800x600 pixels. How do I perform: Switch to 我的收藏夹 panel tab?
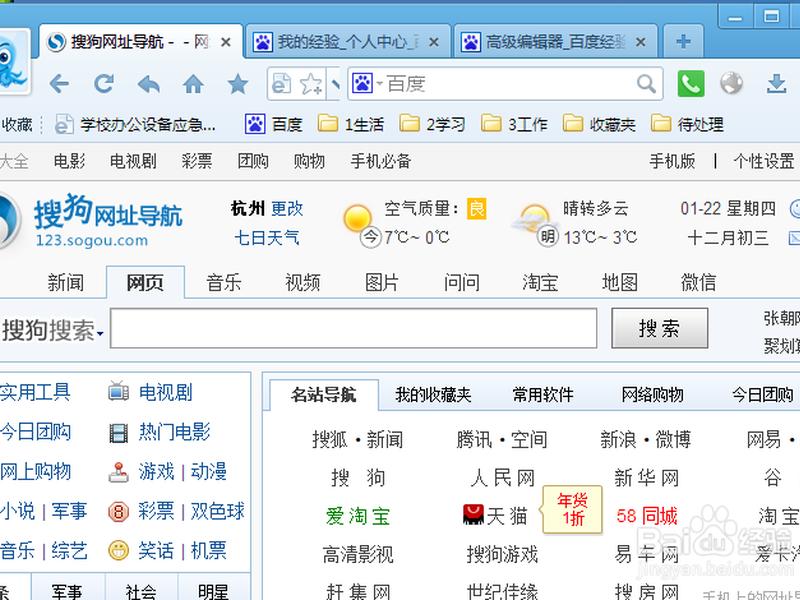(433, 394)
